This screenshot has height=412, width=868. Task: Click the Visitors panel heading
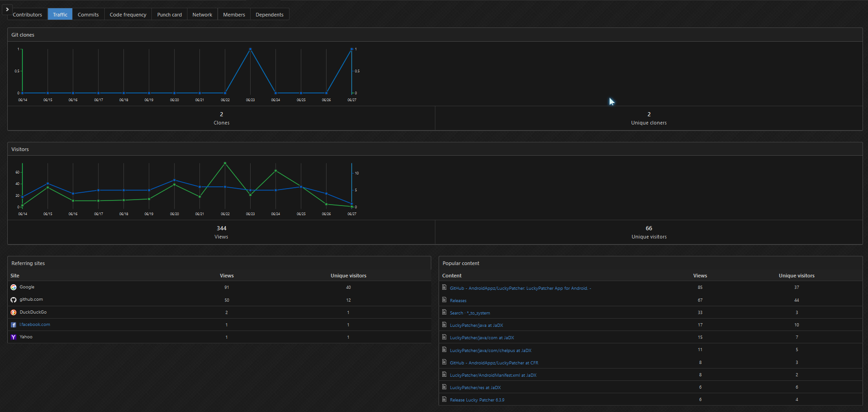pyautogui.click(x=20, y=149)
